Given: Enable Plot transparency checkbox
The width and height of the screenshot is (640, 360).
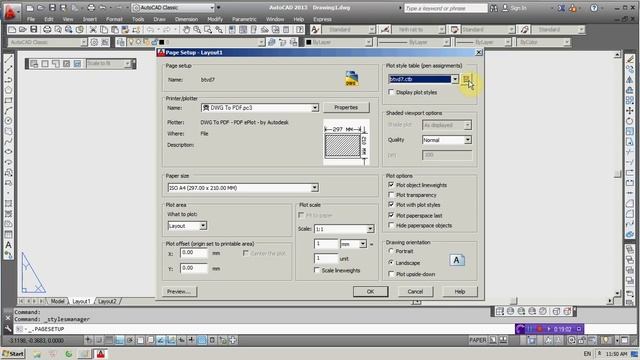Looking at the screenshot, I should click(391, 195).
